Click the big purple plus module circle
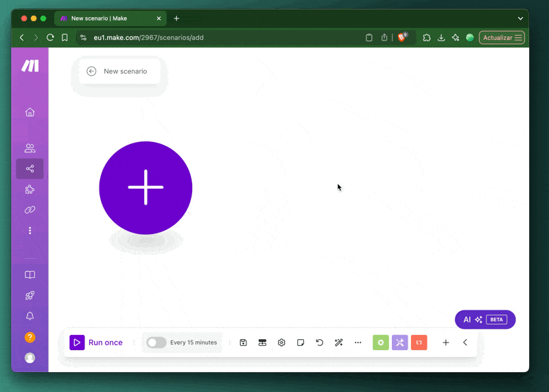549x392 pixels. [x=145, y=187]
